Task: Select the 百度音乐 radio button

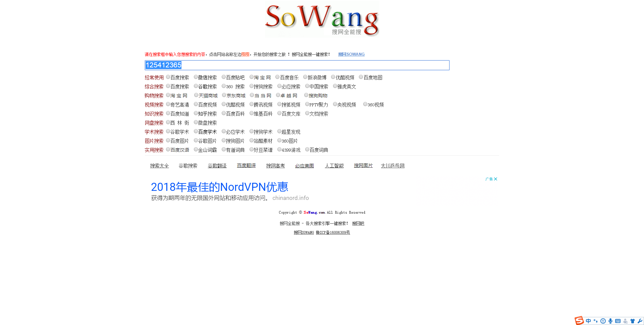Action: point(277,77)
